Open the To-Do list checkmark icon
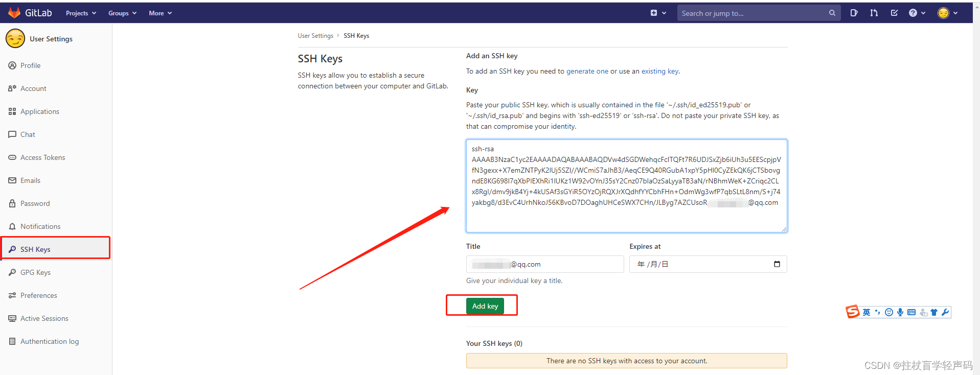Screen dimensions: 980x375 [894, 13]
